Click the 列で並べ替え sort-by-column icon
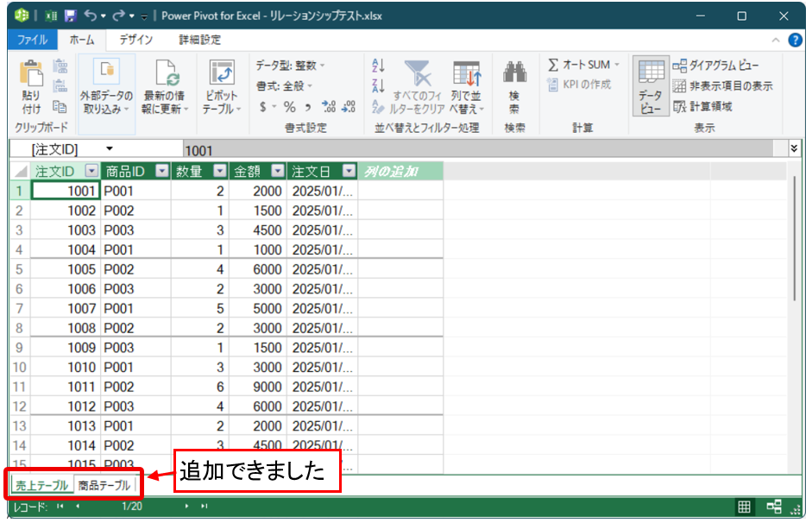The width and height of the screenshot is (812, 523). click(x=467, y=74)
